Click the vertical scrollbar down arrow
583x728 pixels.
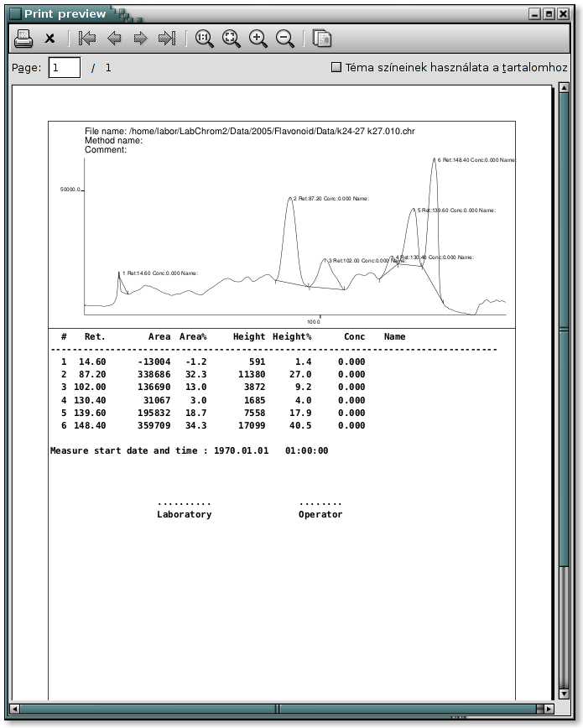[x=564, y=694]
